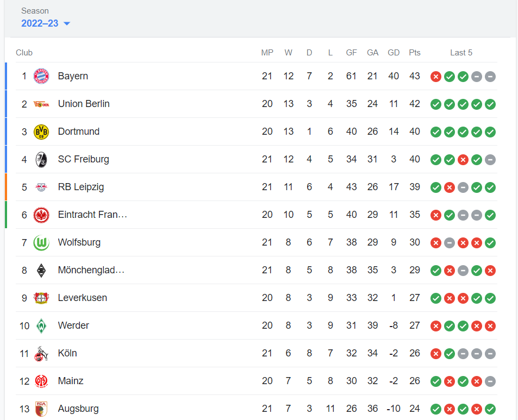Click the Last 5 column header
Viewport: 518px width, 420px height.
pyautogui.click(x=461, y=53)
